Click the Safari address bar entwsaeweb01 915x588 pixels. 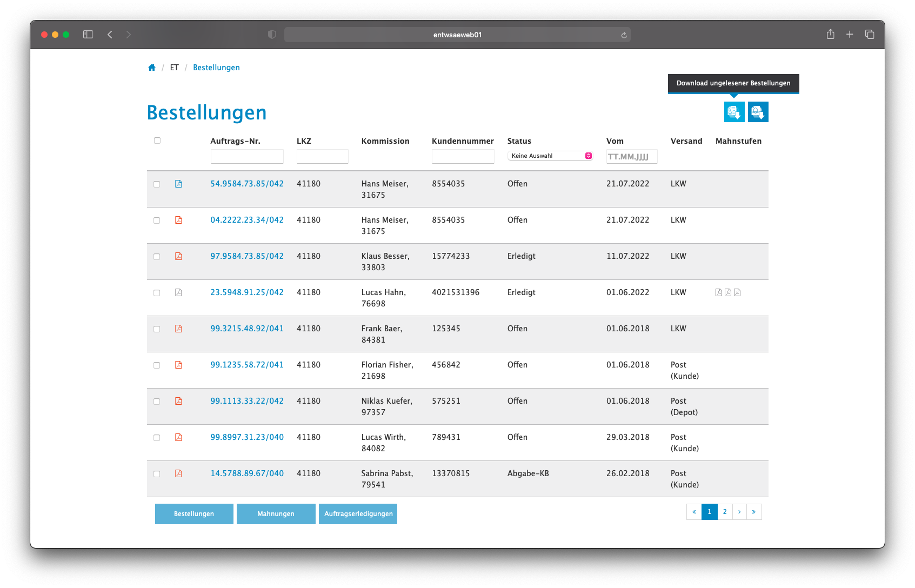point(457,35)
